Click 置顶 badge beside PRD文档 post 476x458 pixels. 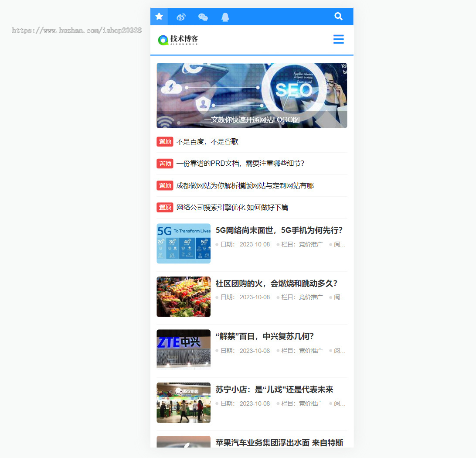click(165, 164)
